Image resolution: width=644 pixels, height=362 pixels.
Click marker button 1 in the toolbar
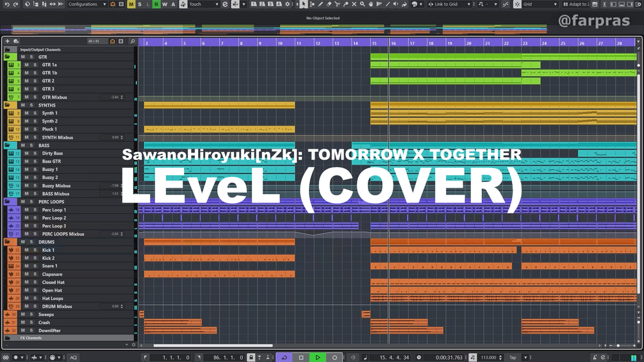[x=254, y=4]
